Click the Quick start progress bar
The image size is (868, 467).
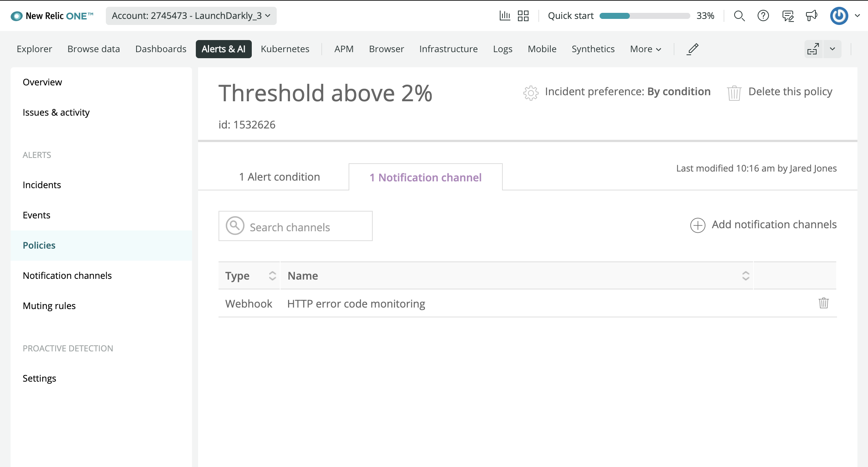point(645,16)
